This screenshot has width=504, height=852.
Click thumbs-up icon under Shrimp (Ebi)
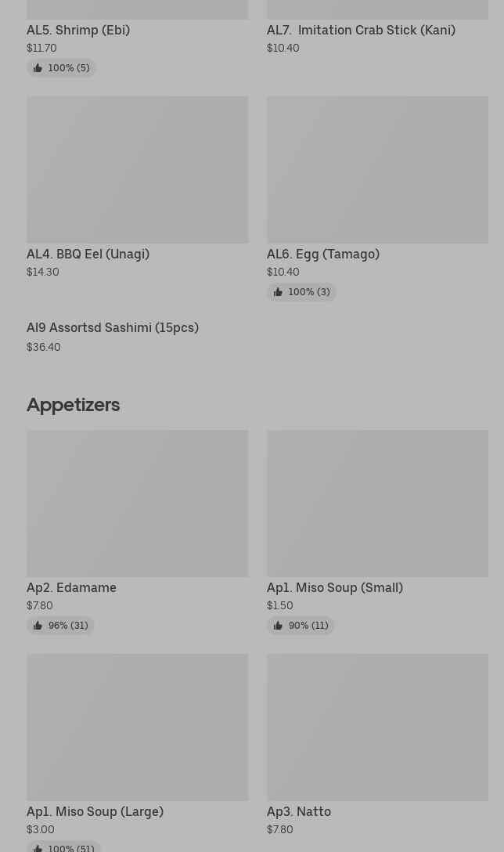[38, 68]
